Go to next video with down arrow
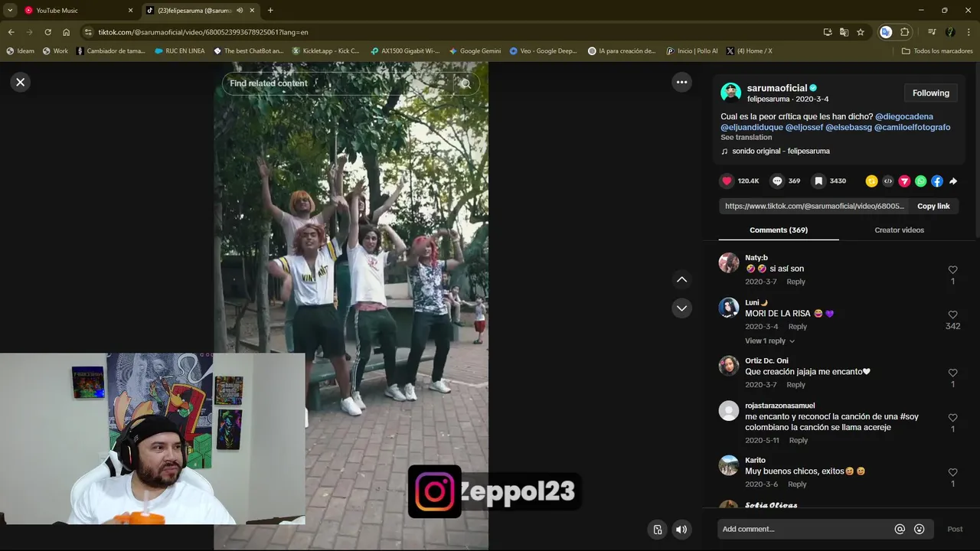980x551 pixels. [x=681, y=308]
